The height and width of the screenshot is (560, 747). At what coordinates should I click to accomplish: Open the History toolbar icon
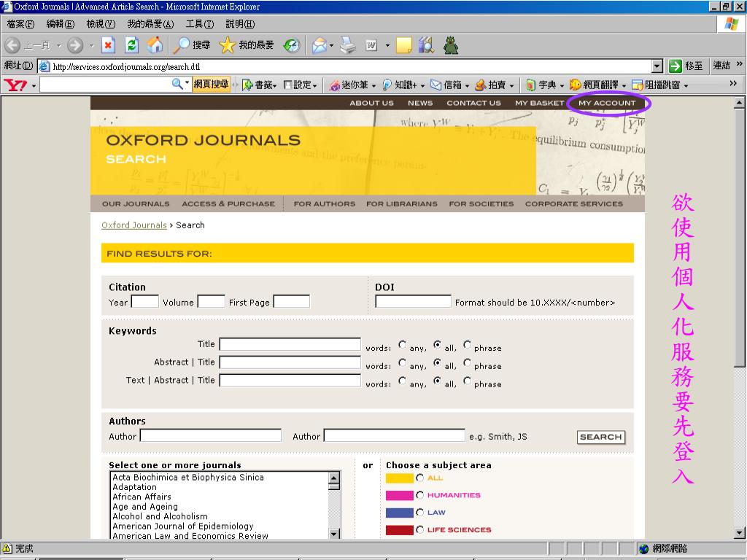pos(292,45)
